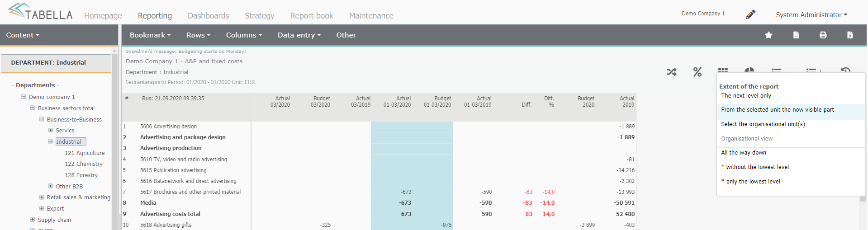Image resolution: width=868 pixels, height=230 pixels.
Task: Click the percent sign icon
Action: click(x=697, y=72)
